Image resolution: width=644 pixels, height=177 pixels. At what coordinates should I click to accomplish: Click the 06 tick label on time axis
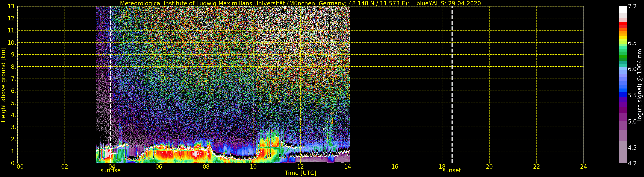[x=159, y=167]
